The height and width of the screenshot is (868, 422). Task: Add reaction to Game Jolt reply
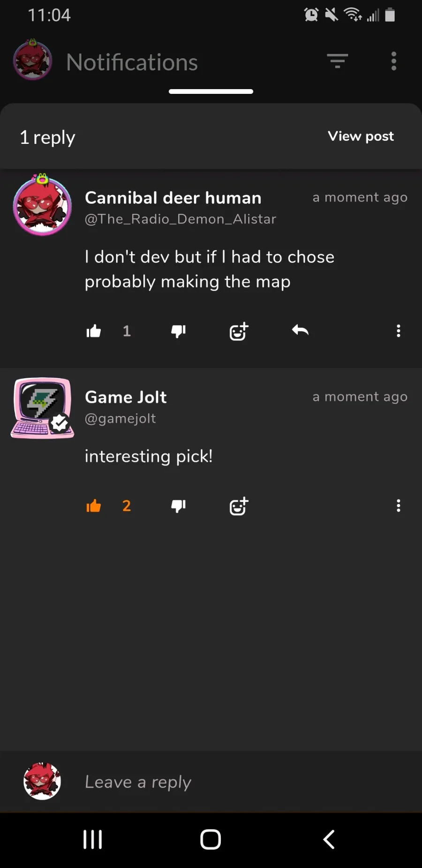tap(239, 506)
